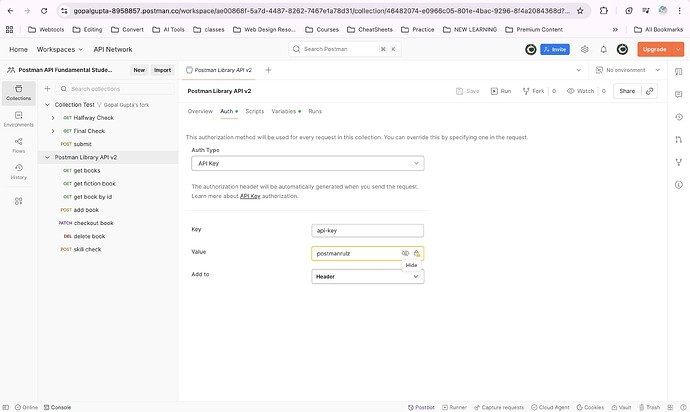
Task: Expand the Final Check request
Action: pyautogui.click(x=53, y=131)
